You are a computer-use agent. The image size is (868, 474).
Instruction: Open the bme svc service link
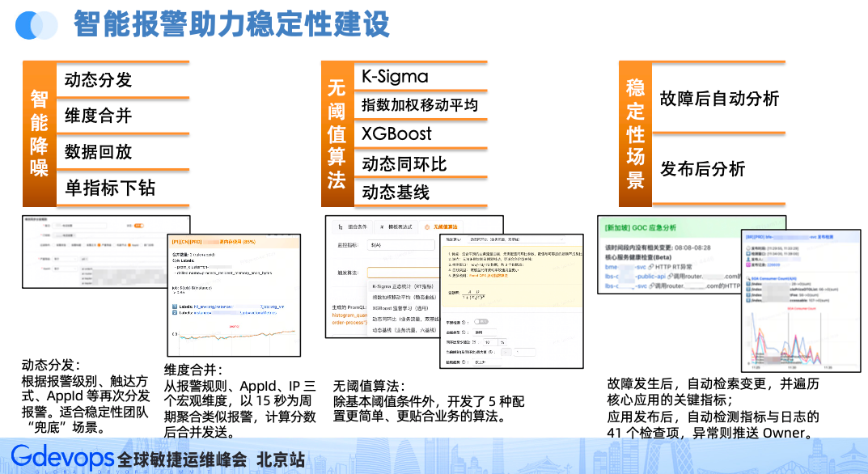pyautogui.click(x=625, y=267)
